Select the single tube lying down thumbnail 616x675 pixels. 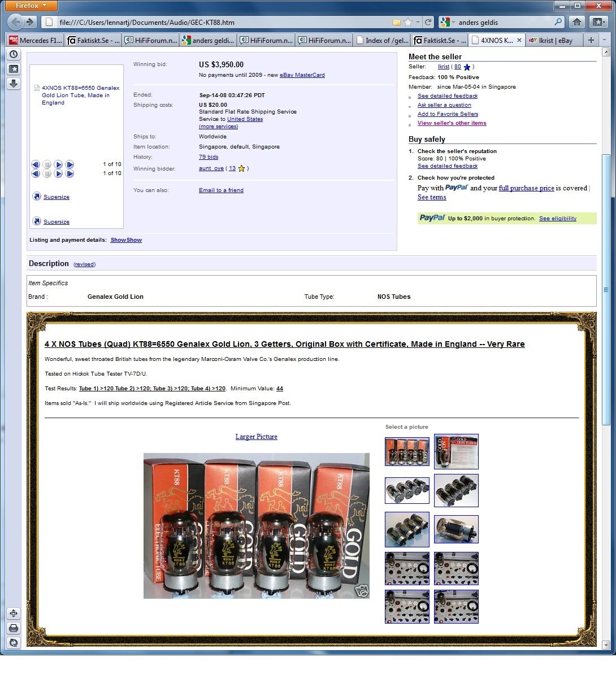[x=456, y=529]
